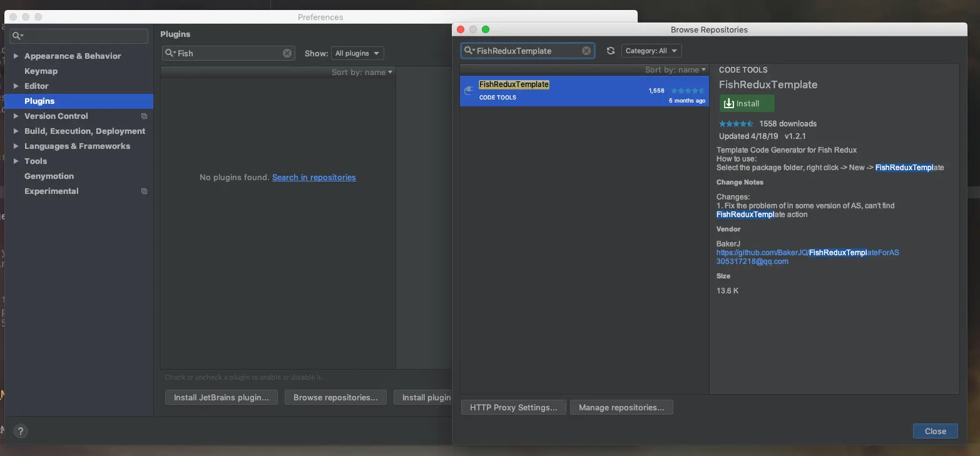Click the 5 months ago text
Image resolution: width=980 pixels, height=456 pixels.
coord(687,101)
